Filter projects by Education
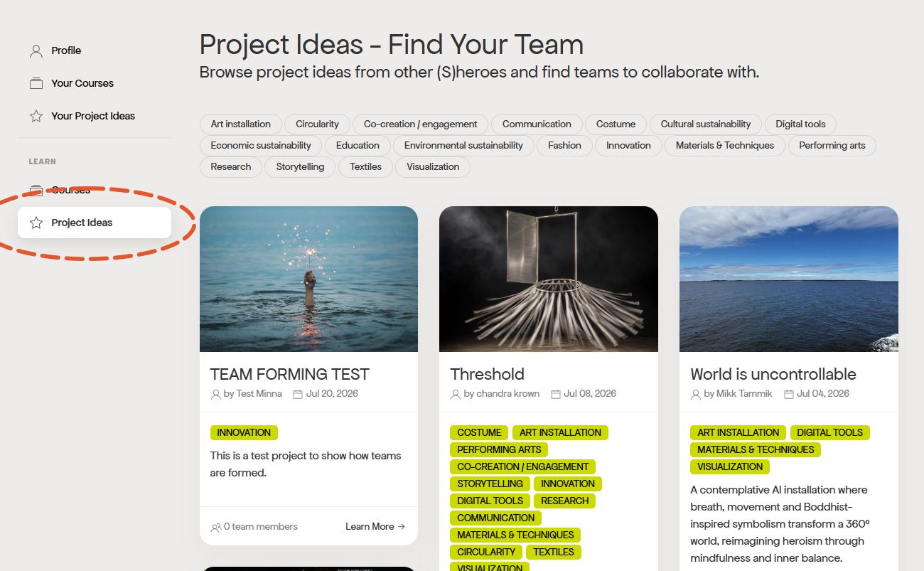Viewport: 924px width, 571px height. pyautogui.click(x=358, y=145)
